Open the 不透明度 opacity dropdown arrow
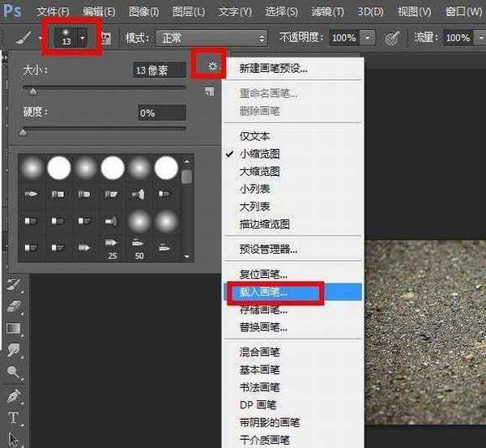This screenshot has height=448, width=486. pyautogui.click(x=368, y=38)
